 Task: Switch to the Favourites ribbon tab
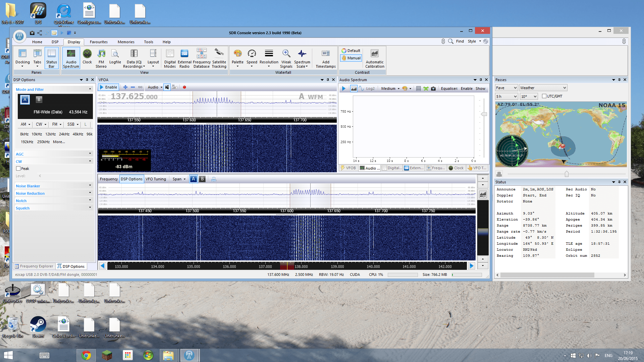(x=99, y=42)
